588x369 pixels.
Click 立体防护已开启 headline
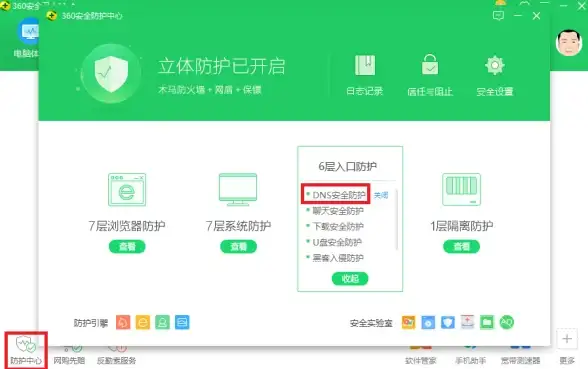click(x=221, y=66)
